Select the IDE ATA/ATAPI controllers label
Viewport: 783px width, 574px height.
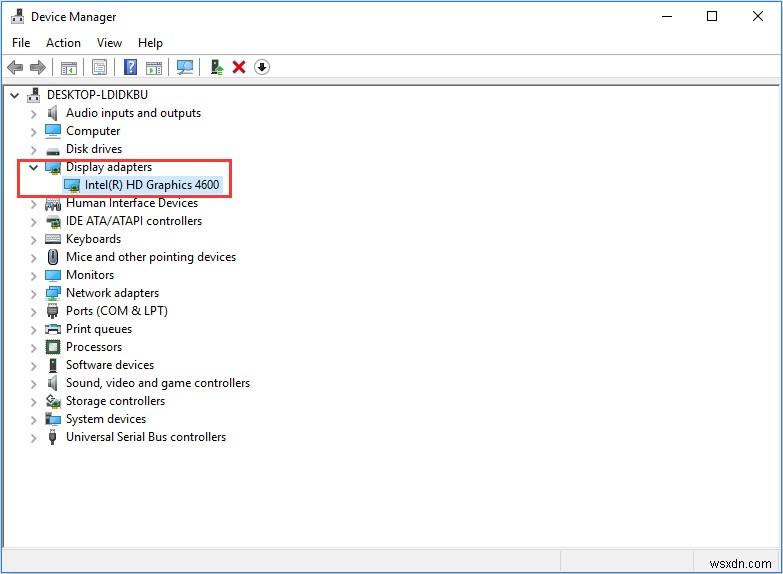point(134,221)
